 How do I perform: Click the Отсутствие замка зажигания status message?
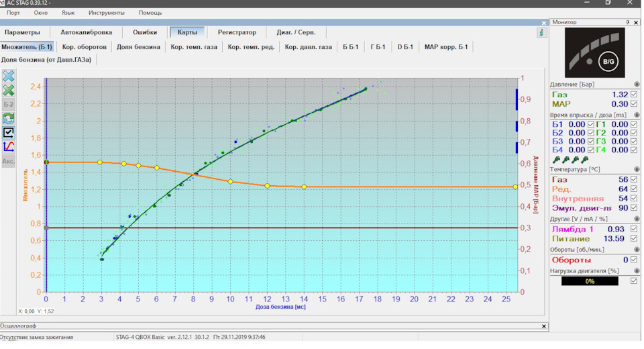(x=36, y=338)
